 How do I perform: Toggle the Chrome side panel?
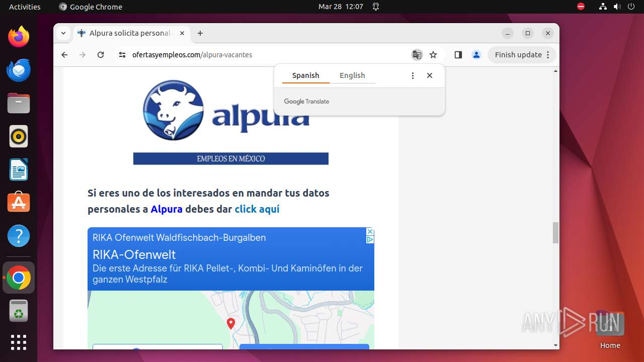point(458,55)
